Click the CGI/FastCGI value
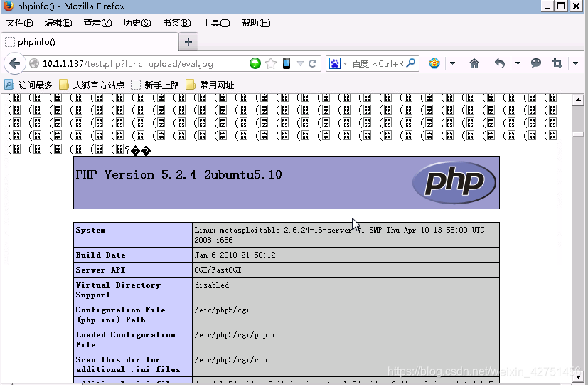This screenshot has height=385, width=588. coord(218,270)
